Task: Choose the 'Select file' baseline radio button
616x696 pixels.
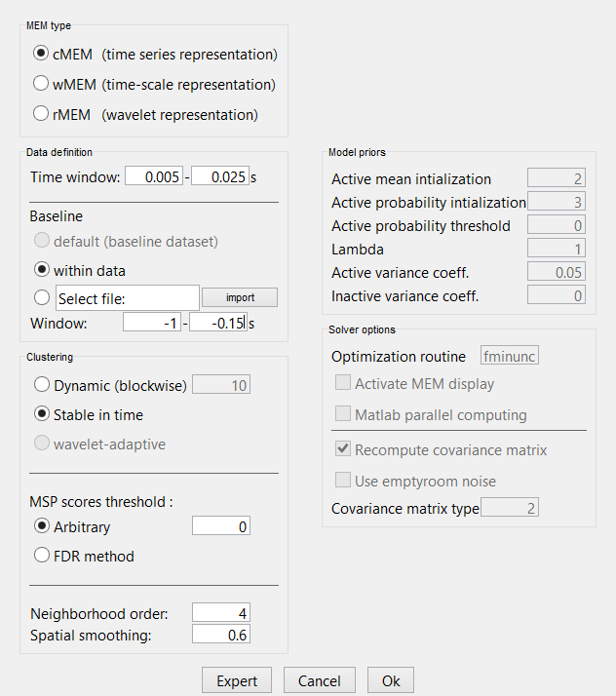Action: 41,297
